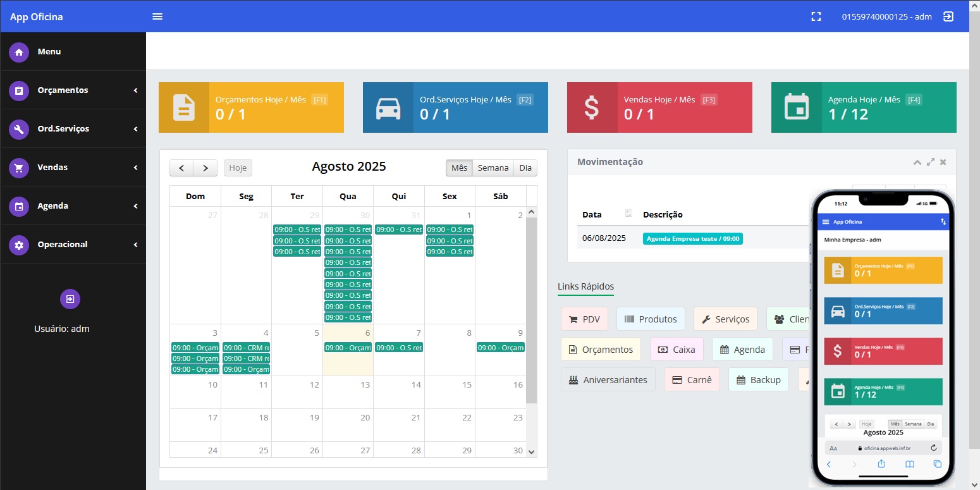Open the PDV shopping cart quick link
This screenshot has width=980, height=490.
point(584,319)
